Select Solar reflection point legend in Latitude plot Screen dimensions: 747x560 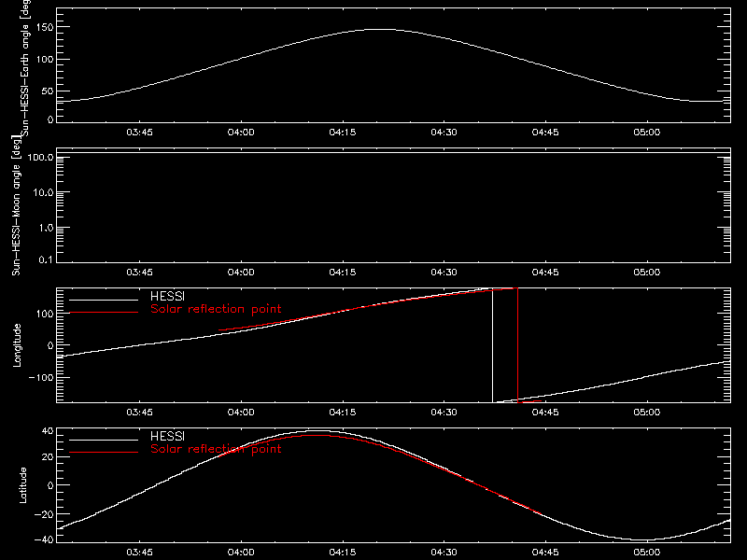tap(216, 449)
